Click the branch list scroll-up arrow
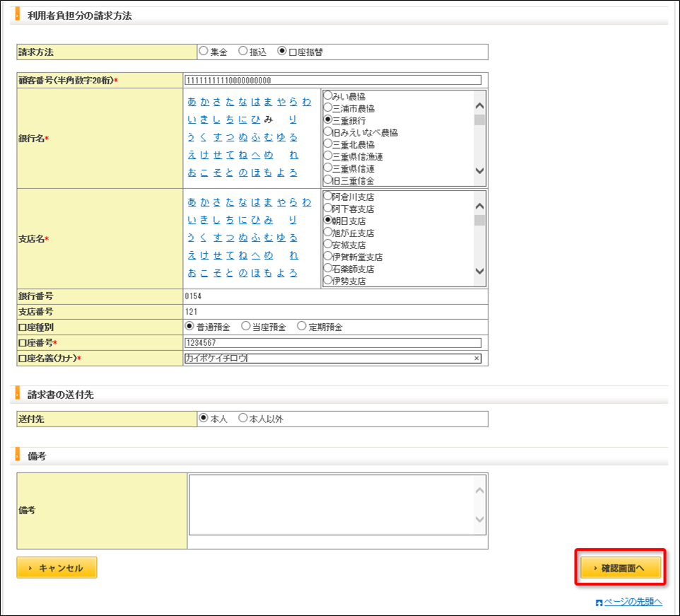680x616 pixels. click(x=480, y=207)
